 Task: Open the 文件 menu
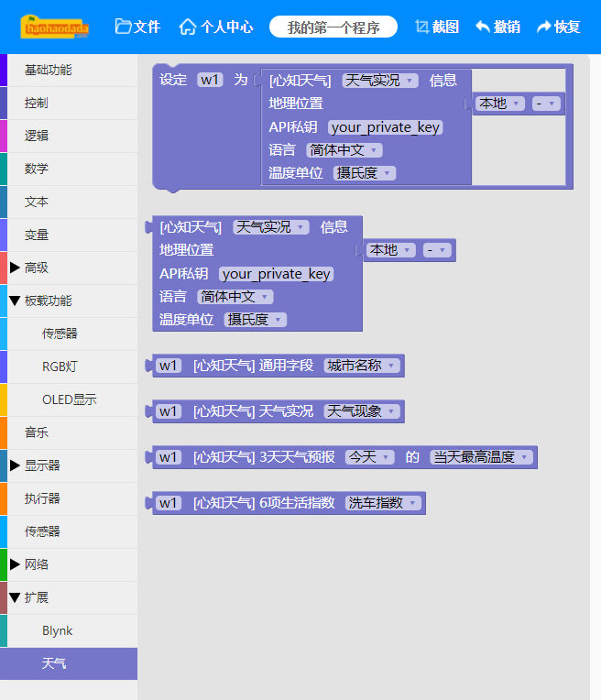click(137, 27)
